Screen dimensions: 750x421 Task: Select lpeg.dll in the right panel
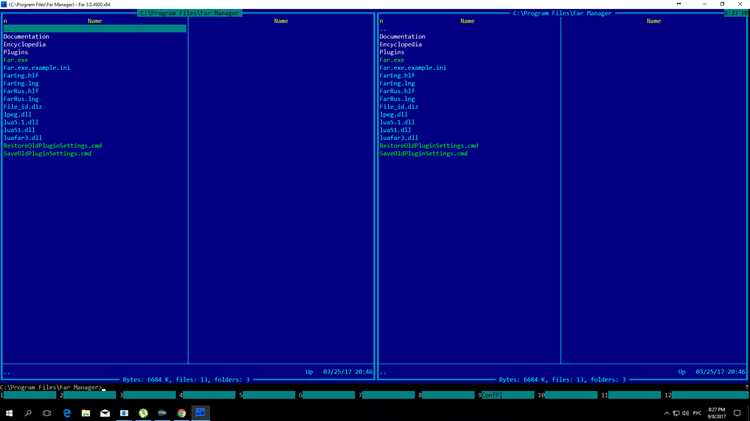coord(393,114)
